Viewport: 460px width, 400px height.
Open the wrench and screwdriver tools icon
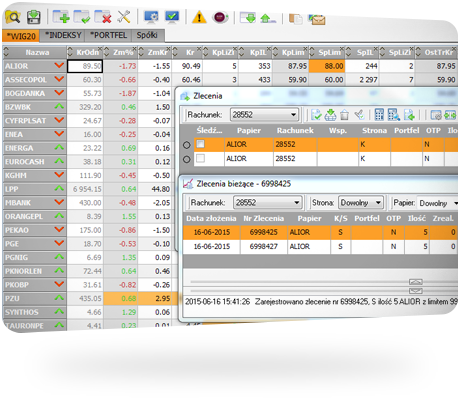(x=124, y=17)
